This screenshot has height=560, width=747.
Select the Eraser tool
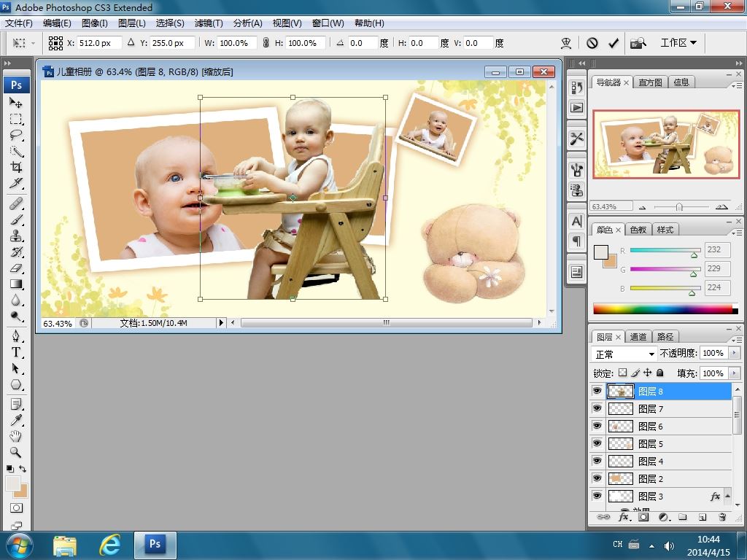[16, 268]
